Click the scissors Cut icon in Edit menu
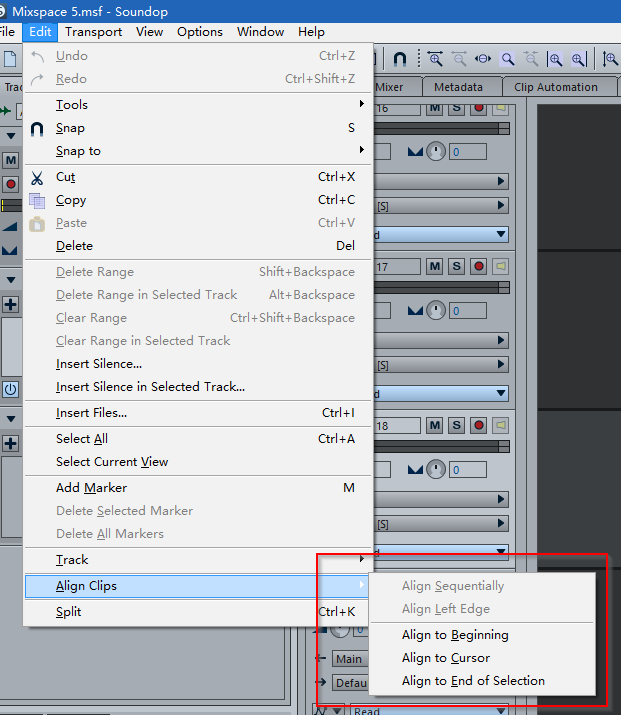 pyautogui.click(x=37, y=177)
